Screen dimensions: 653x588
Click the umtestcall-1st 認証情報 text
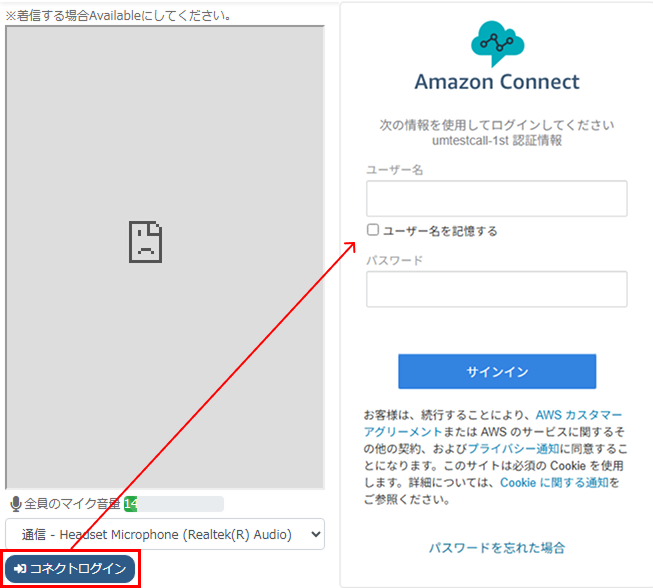click(496, 141)
